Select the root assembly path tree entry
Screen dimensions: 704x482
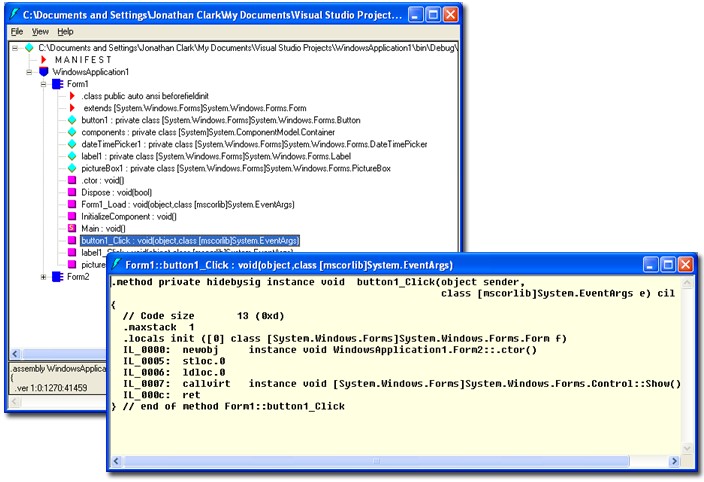247,48
